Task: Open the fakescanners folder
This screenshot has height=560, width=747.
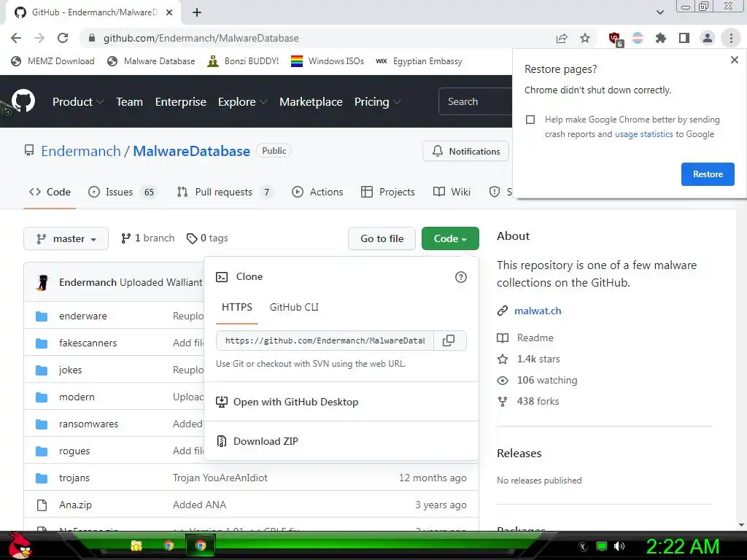Action: tap(88, 343)
